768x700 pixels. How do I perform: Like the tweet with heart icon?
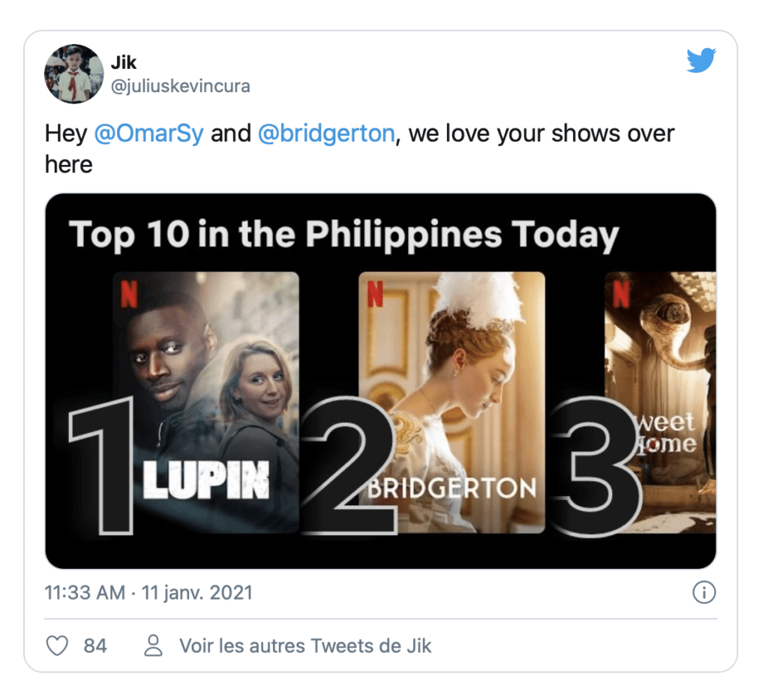[x=57, y=646]
